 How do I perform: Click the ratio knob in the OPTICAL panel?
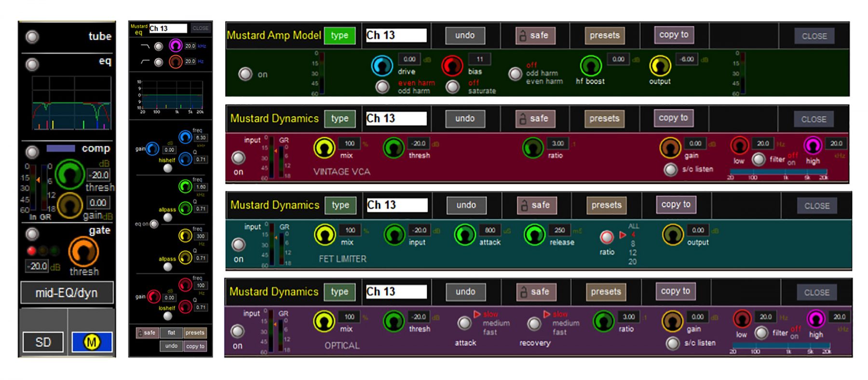(603, 321)
